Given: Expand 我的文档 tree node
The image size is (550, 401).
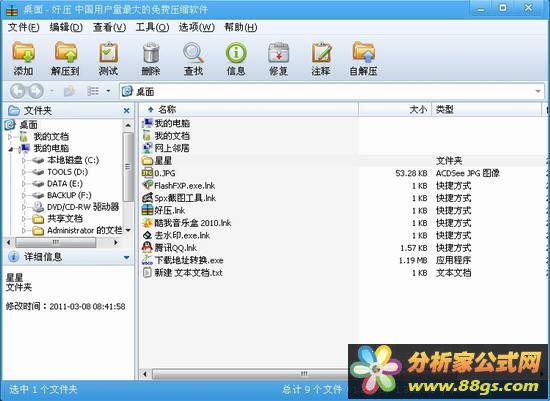Looking at the screenshot, I should (10, 136).
